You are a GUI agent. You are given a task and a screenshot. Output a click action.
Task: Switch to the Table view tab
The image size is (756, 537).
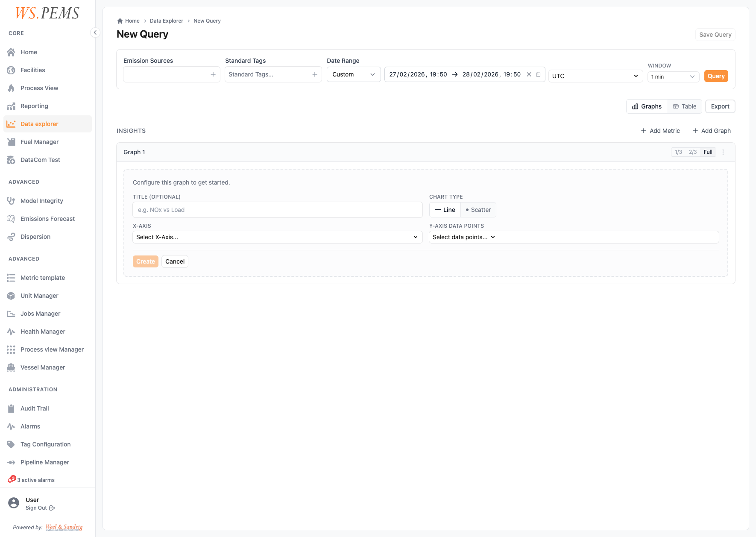pyautogui.click(x=684, y=106)
